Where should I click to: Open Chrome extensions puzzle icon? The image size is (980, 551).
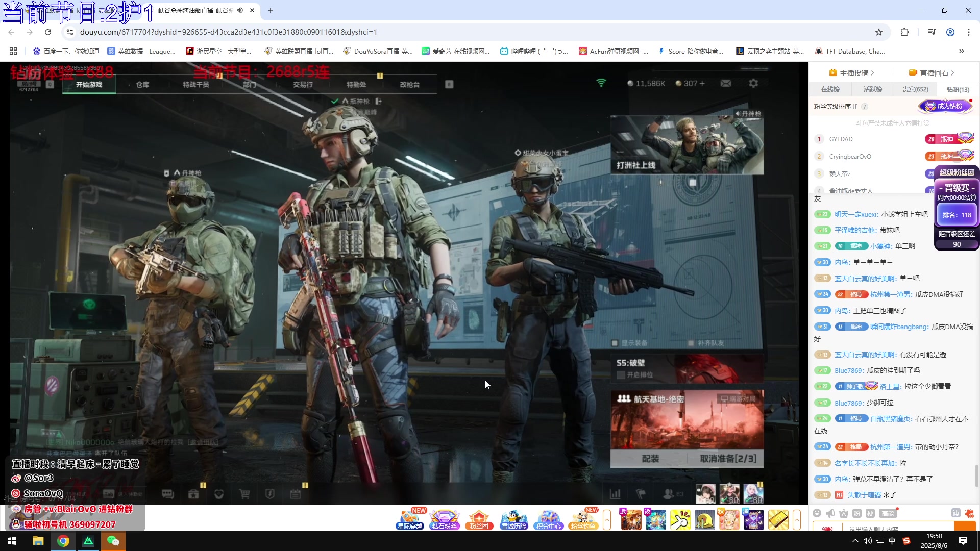pyautogui.click(x=905, y=32)
